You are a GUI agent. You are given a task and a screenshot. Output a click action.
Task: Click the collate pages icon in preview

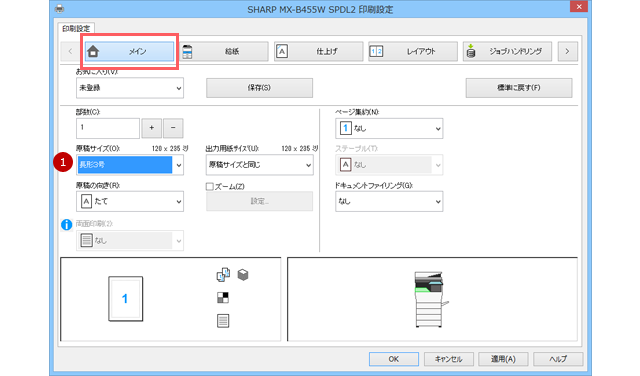point(223,275)
